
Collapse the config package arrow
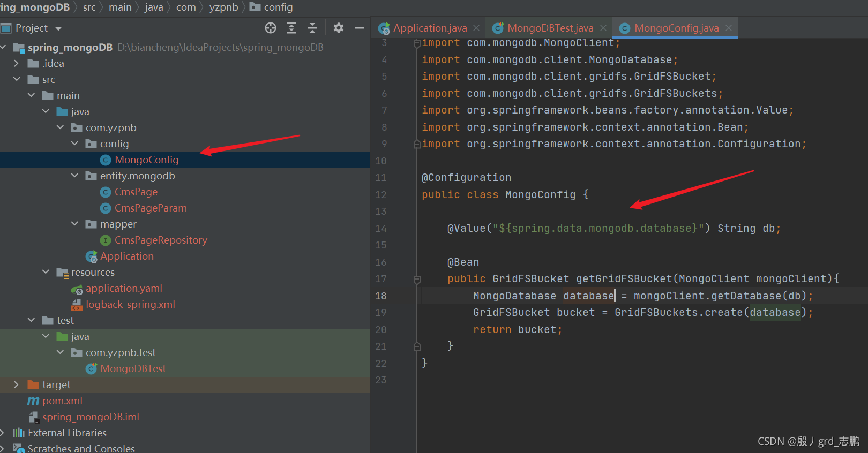[x=74, y=144]
